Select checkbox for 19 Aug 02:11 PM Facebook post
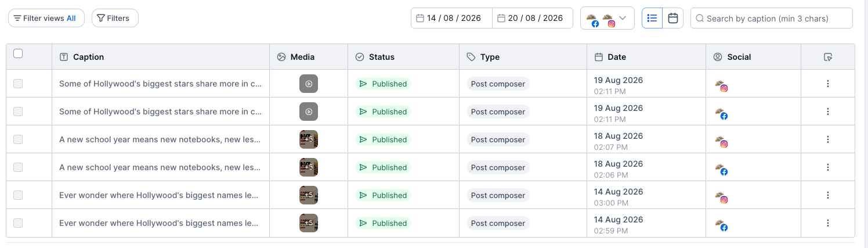 tap(18, 112)
